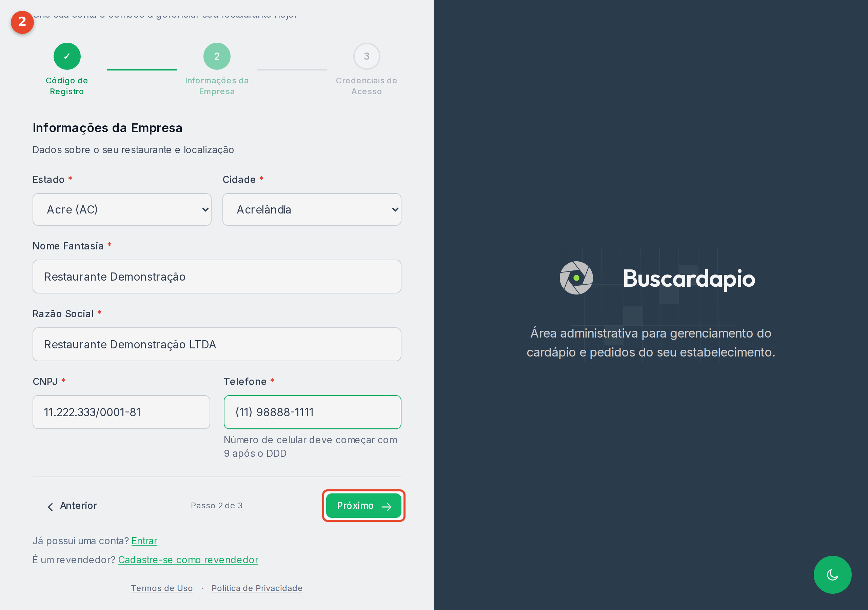Go to the next step with Próximo
Viewport: 868px width, 610px height.
(x=364, y=506)
